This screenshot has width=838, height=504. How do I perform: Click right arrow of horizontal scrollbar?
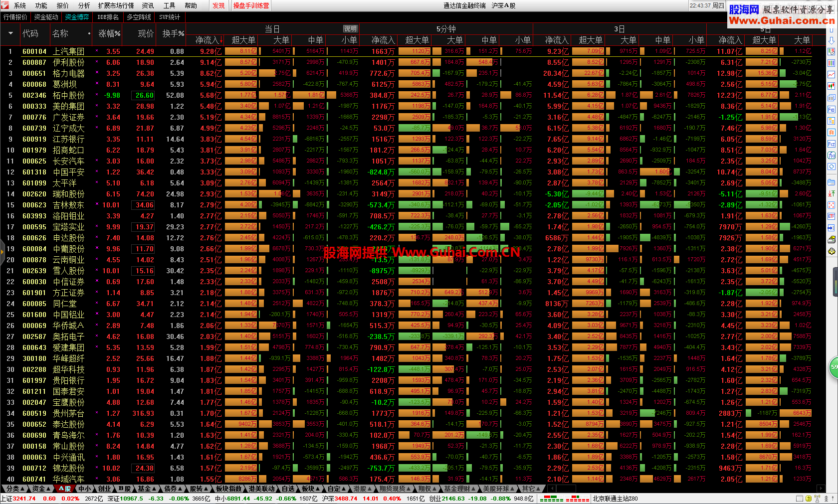click(x=821, y=489)
